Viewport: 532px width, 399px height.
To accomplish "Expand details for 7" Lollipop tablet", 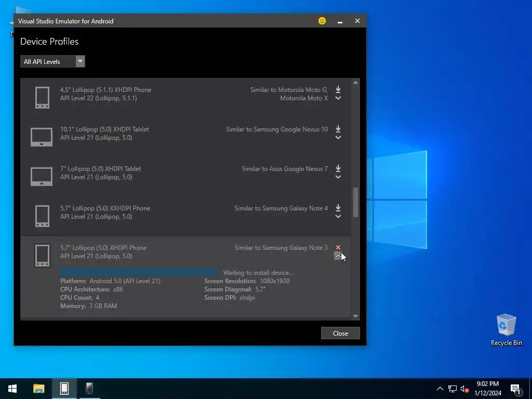I will click(338, 177).
